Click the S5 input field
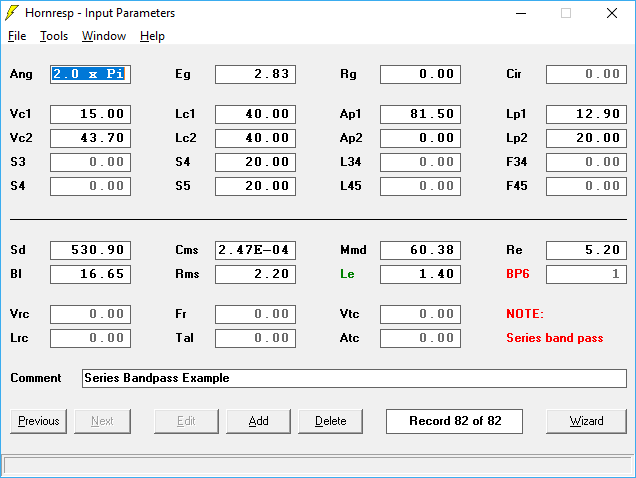The image size is (636, 478). click(x=256, y=186)
